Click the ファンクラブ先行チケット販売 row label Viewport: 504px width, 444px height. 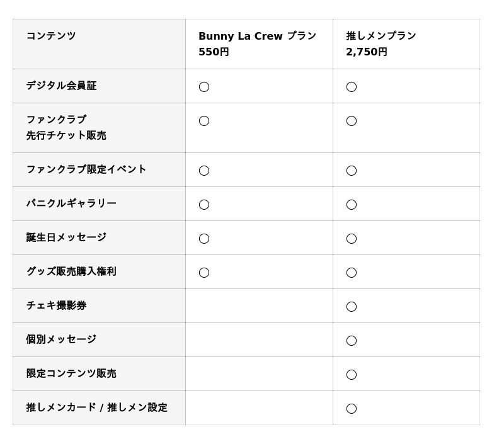[x=66, y=127]
